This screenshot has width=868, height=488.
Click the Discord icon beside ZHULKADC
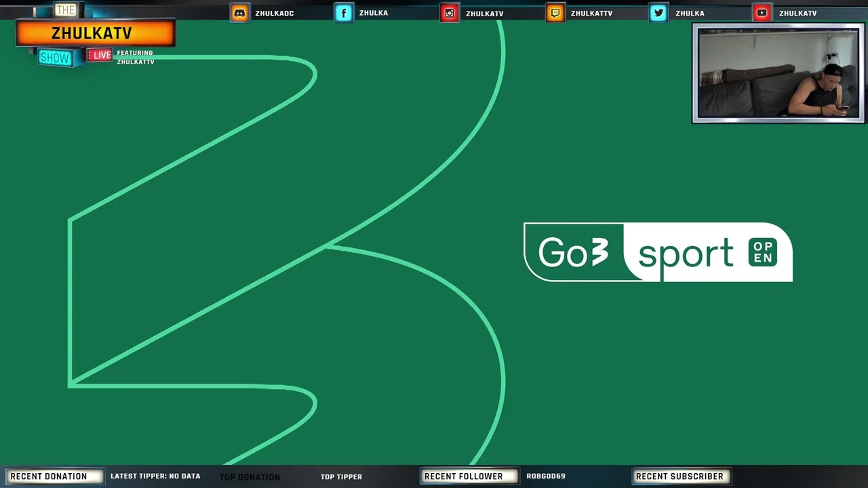[x=240, y=13]
